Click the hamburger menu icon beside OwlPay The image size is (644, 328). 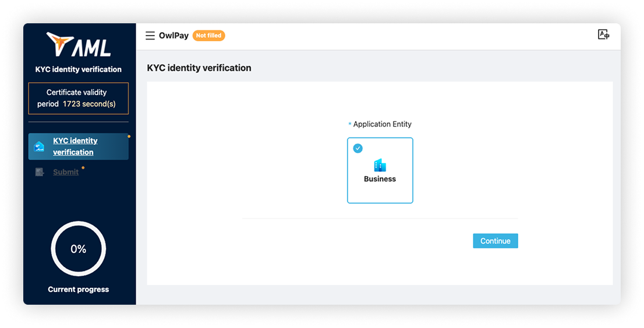point(150,36)
